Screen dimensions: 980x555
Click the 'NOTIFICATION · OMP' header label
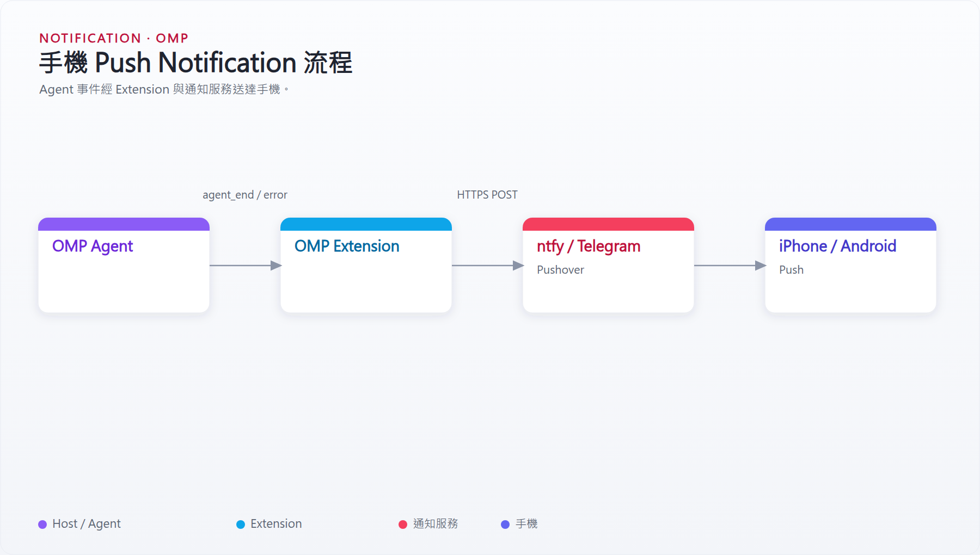click(x=114, y=38)
